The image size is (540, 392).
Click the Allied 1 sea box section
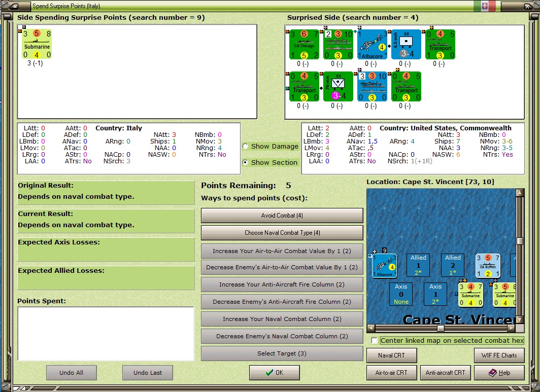point(418,265)
